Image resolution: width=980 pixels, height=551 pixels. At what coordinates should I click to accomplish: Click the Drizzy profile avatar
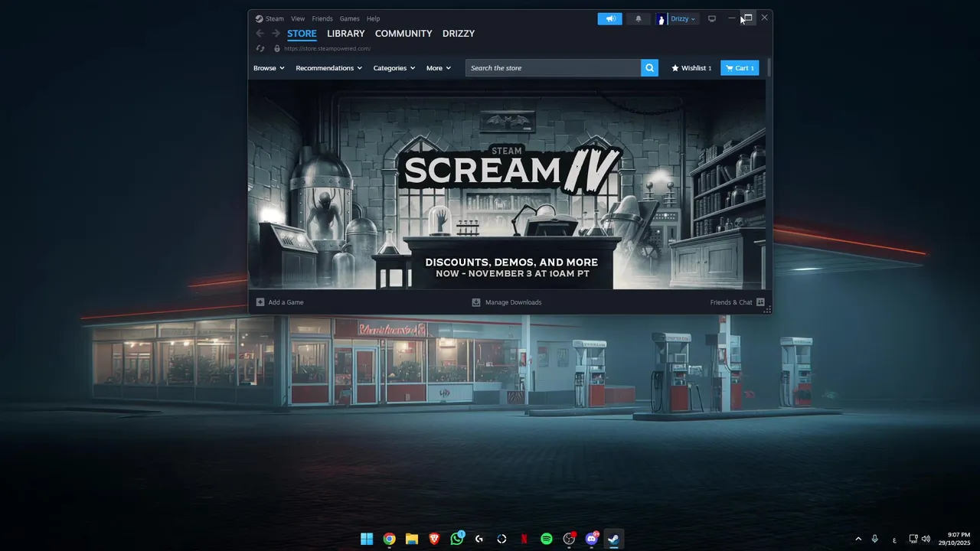click(661, 19)
